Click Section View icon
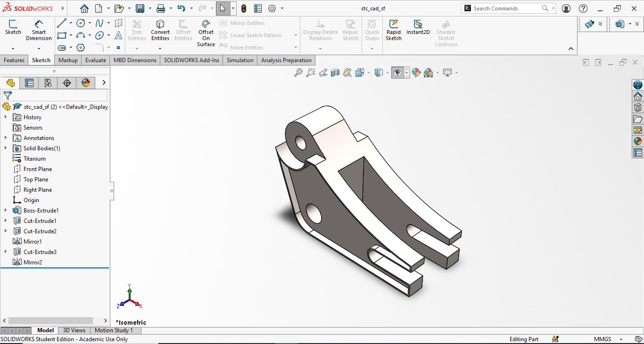The image size is (644, 344). tap(335, 73)
